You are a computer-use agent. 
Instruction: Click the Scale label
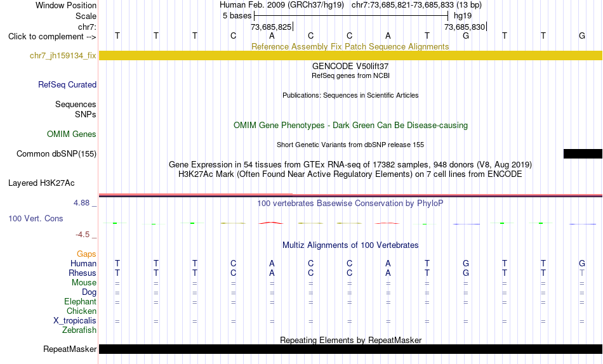tap(86, 16)
